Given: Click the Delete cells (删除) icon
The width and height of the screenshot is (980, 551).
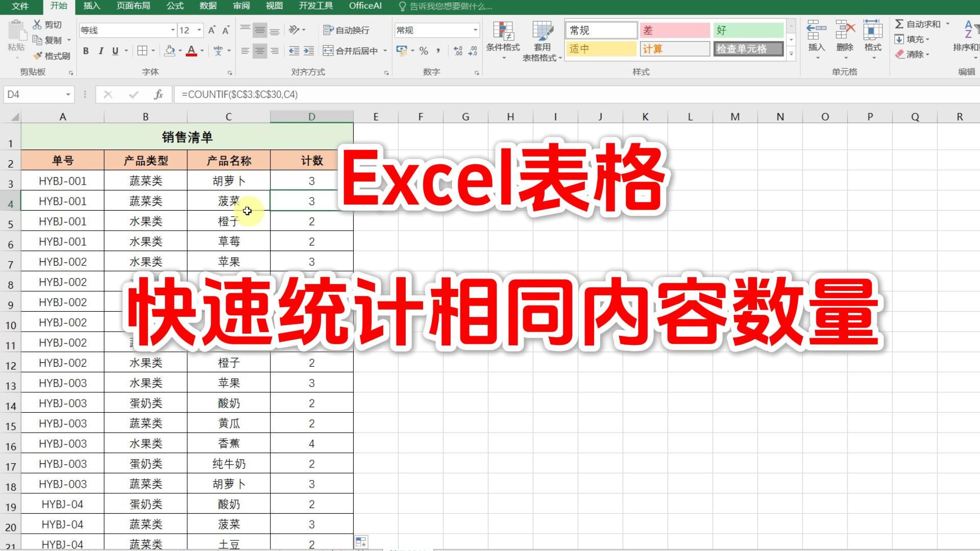Looking at the screenshot, I should [845, 30].
